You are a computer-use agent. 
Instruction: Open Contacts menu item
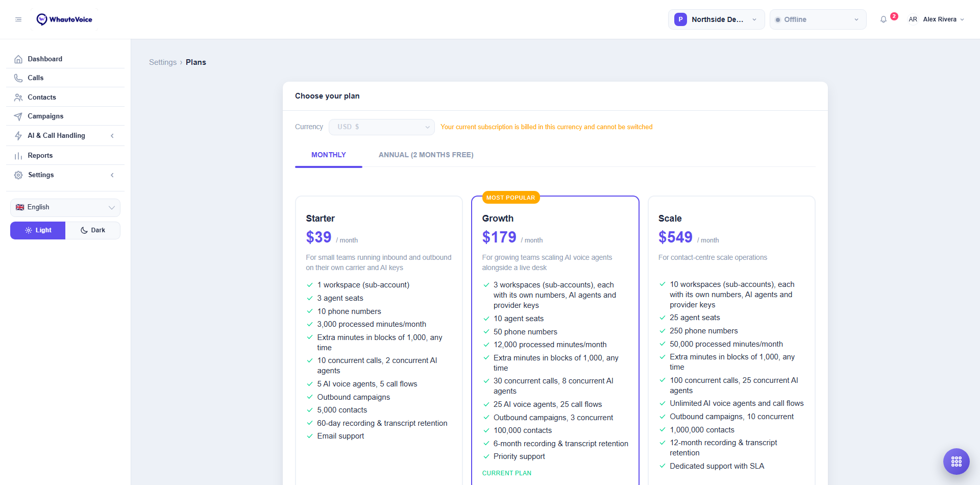pos(65,98)
